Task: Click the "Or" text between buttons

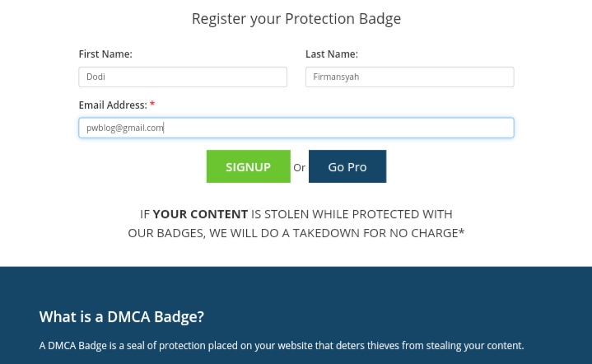Action: point(299,167)
